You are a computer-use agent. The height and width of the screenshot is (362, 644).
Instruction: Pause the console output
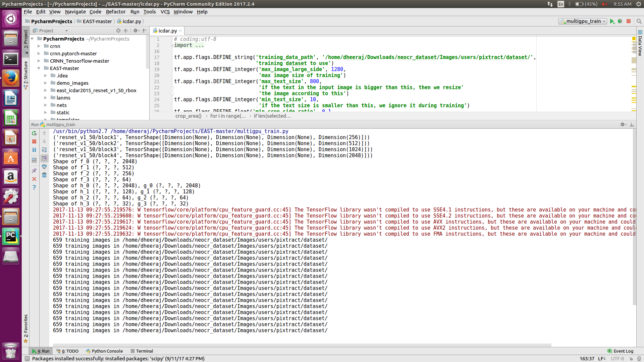[34, 150]
